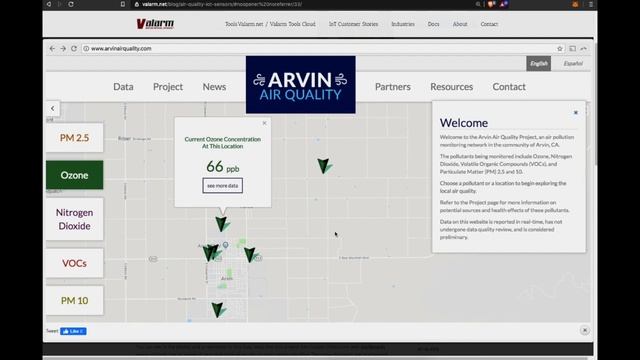Click the small blue location pin on the map
The height and width of the screenshot is (360, 640).
pyautogui.click(x=225, y=245)
